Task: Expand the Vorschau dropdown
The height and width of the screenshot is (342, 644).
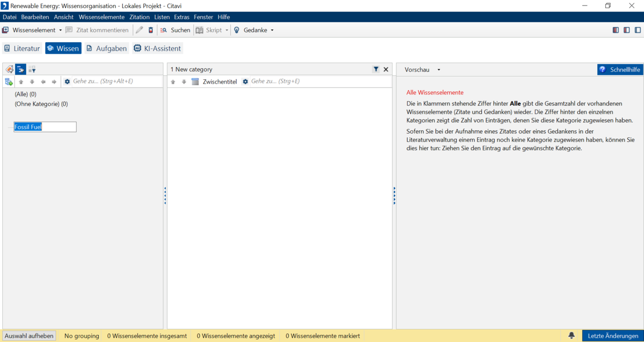Action: pyautogui.click(x=439, y=70)
